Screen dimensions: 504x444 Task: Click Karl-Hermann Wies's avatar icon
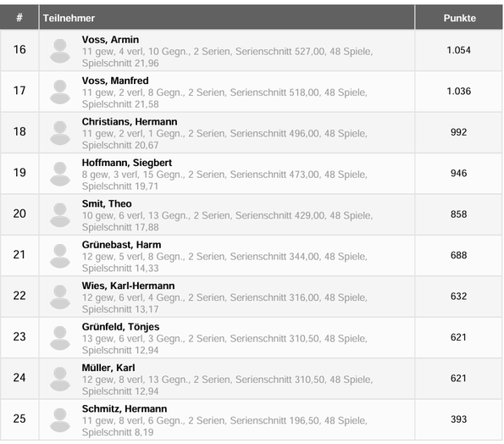pyautogui.click(x=60, y=297)
